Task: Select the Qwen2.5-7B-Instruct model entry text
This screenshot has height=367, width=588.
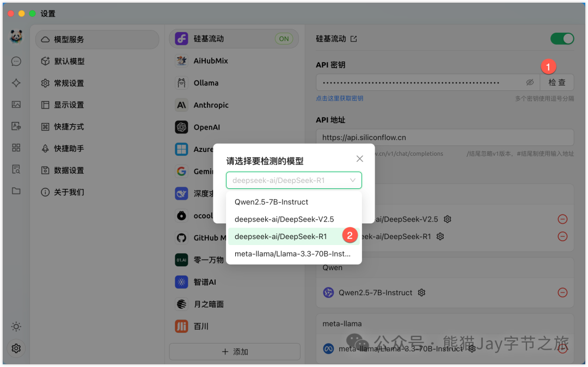Action: 375,293
